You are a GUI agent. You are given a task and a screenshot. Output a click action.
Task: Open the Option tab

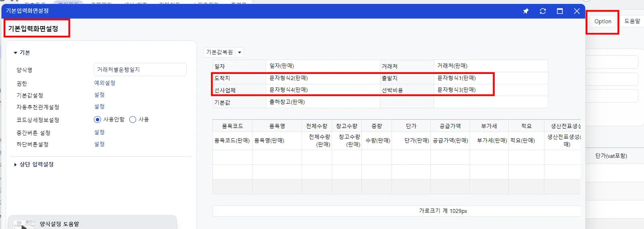[603, 21]
